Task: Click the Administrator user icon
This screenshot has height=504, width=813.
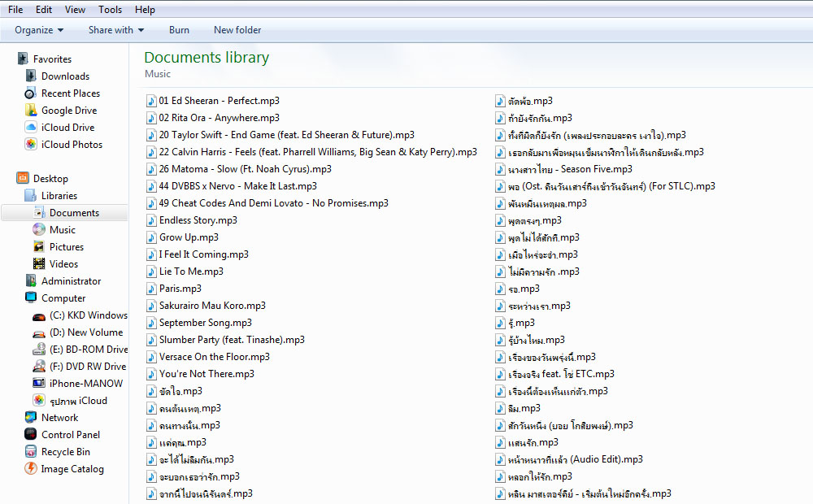Action: (31, 281)
